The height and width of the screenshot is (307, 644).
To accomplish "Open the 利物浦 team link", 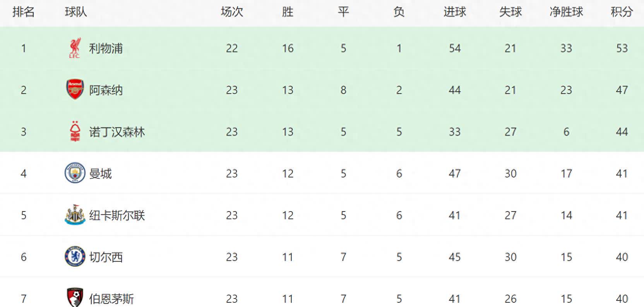I will [106, 48].
